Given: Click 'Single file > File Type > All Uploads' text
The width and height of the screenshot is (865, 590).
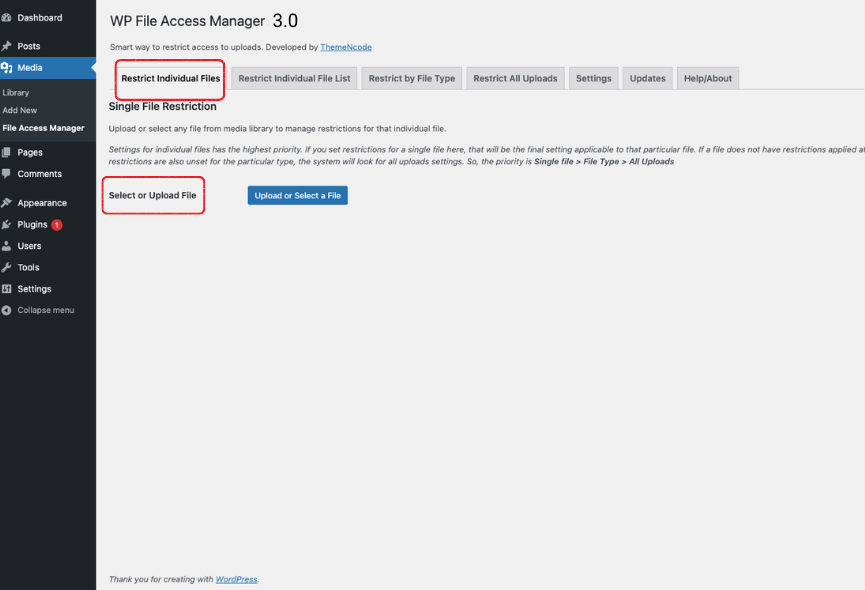Looking at the screenshot, I should (604, 162).
